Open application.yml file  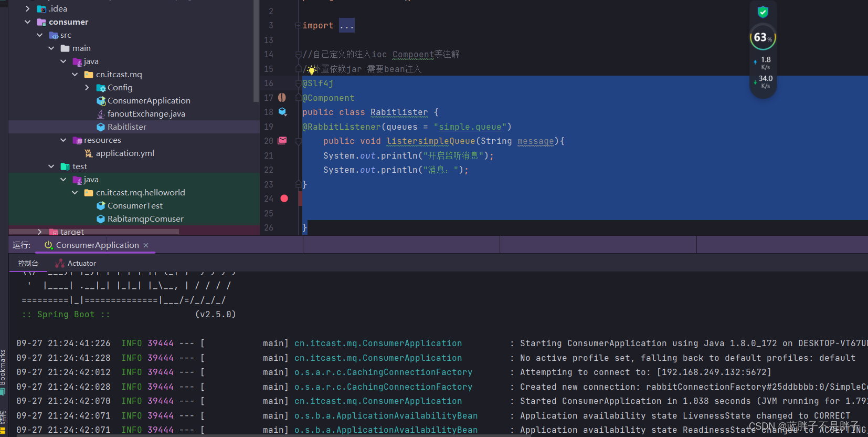click(x=125, y=153)
